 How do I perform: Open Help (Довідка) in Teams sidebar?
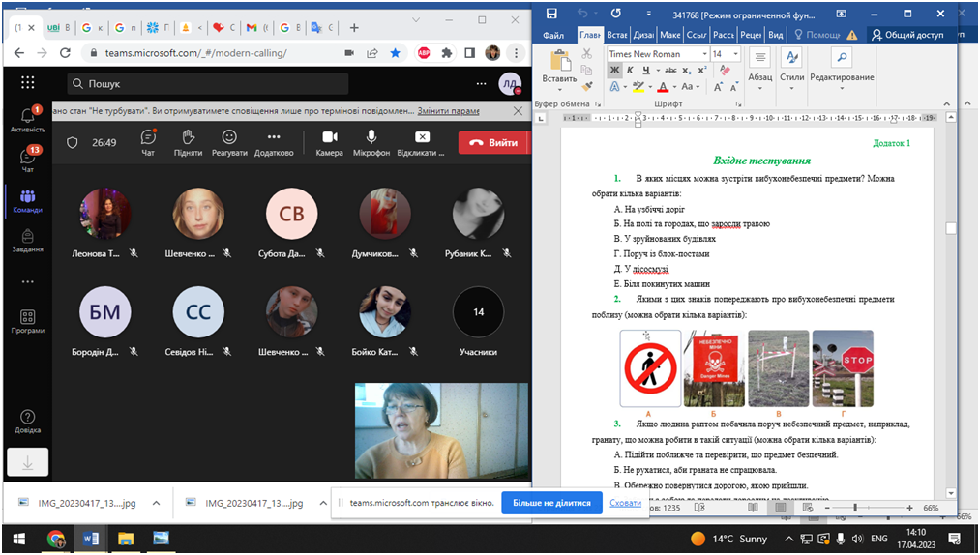27,422
